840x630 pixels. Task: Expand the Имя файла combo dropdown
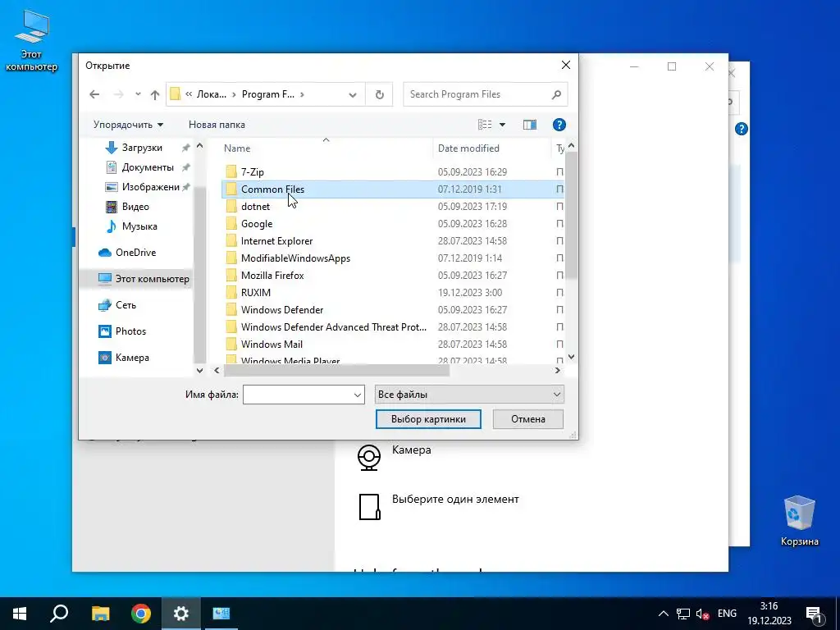point(358,395)
